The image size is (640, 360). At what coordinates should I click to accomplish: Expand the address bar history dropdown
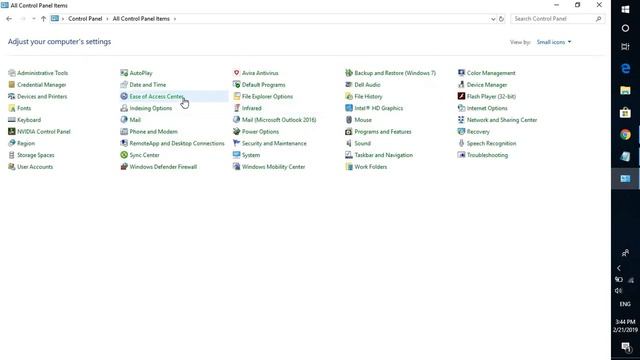pos(493,19)
